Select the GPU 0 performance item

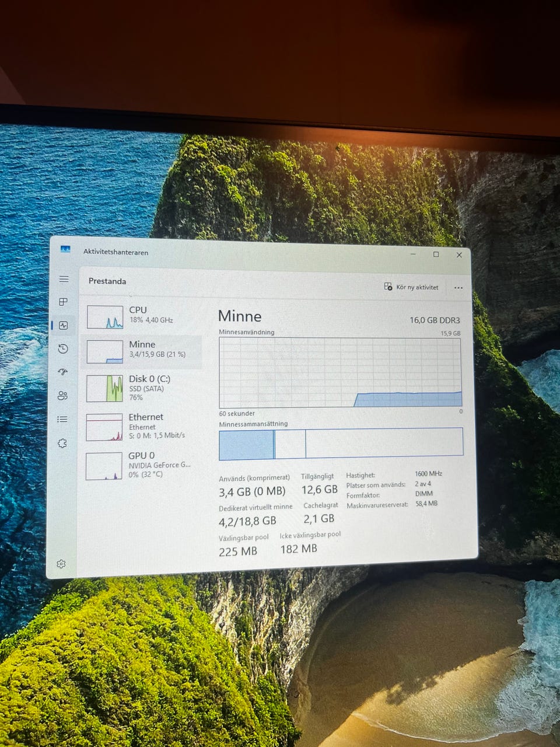[x=142, y=465]
